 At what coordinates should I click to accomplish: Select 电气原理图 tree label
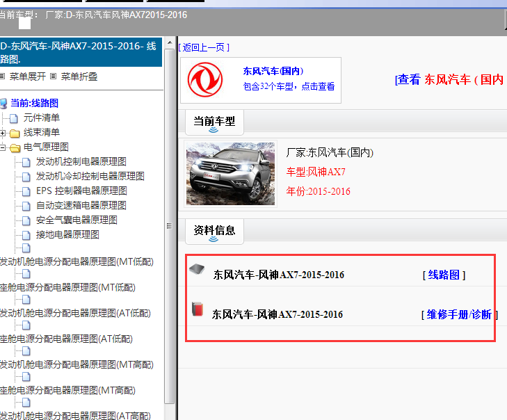point(46,147)
